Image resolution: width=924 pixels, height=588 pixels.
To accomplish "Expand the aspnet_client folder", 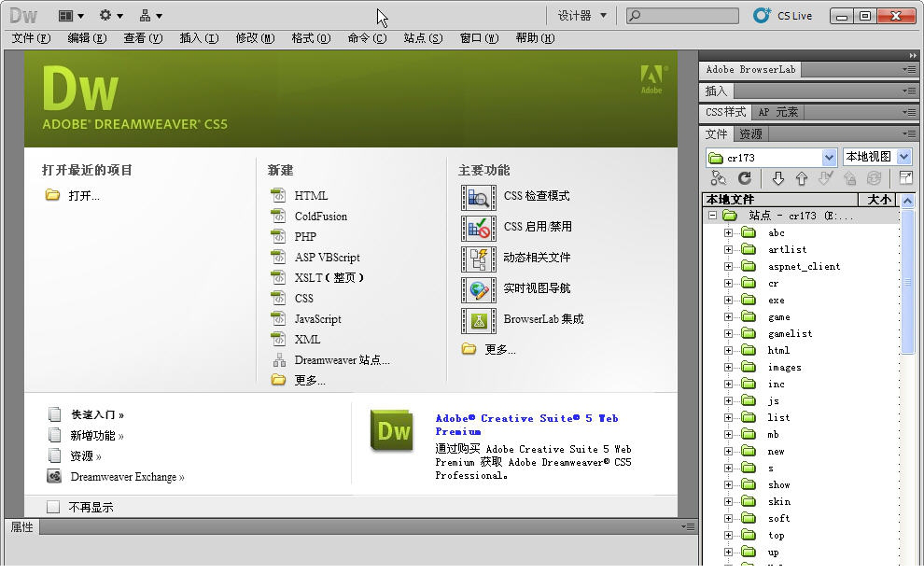I will (x=728, y=266).
